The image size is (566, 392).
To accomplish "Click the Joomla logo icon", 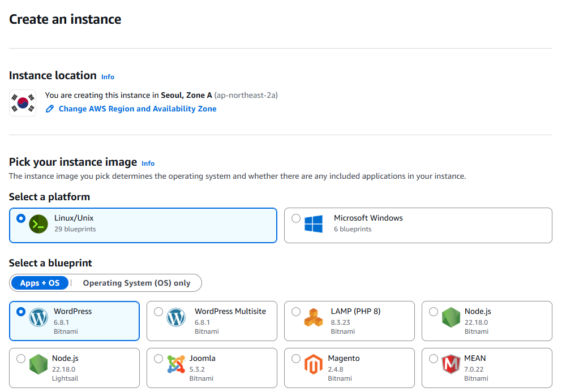I will (175, 364).
